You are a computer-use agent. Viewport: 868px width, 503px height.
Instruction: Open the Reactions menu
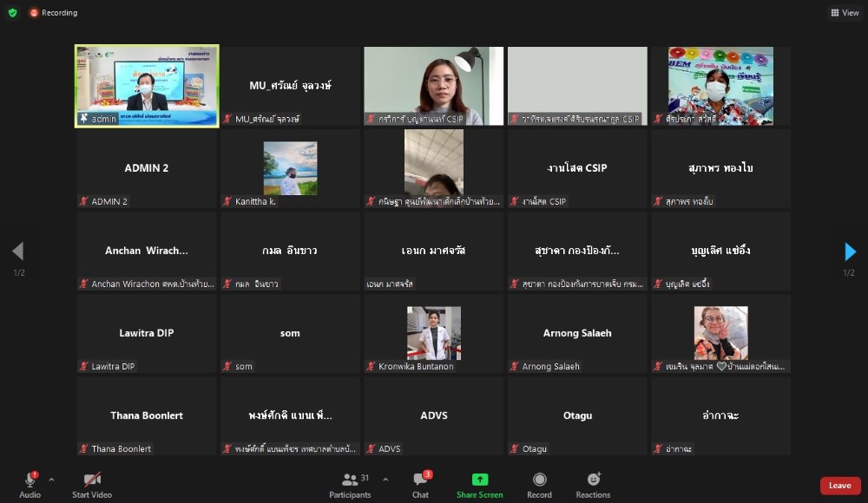tap(593, 480)
